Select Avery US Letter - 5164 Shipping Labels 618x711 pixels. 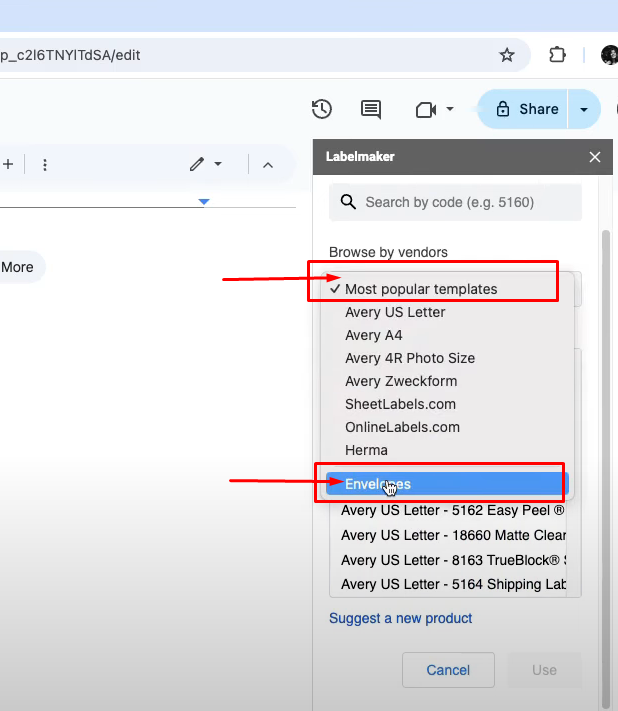point(453,584)
